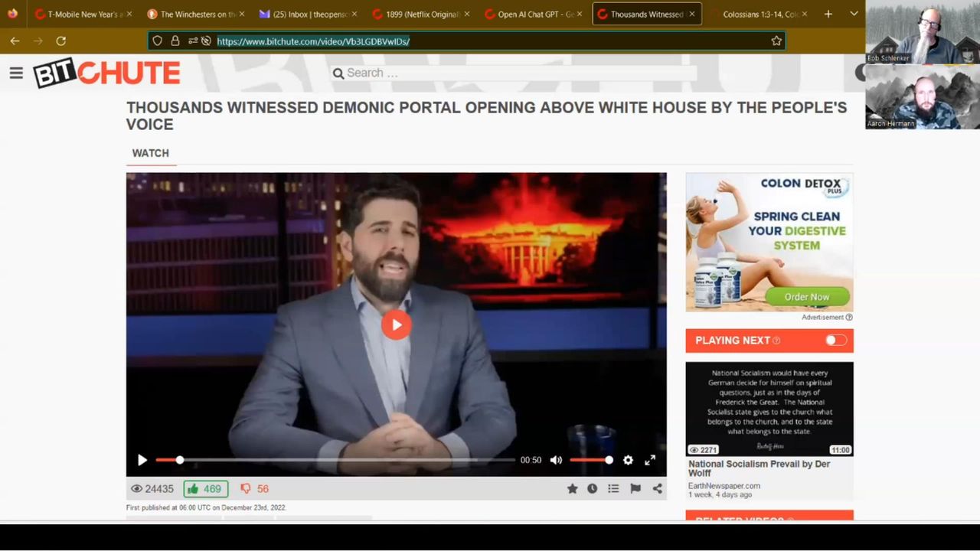Add video to favorites with star icon
This screenshot has height=551, width=980.
point(572,488)
